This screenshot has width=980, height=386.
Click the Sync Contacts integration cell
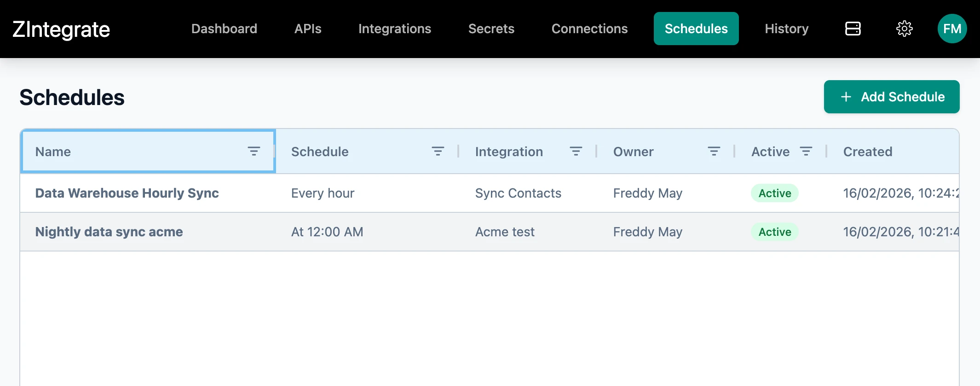coord(518,193)
